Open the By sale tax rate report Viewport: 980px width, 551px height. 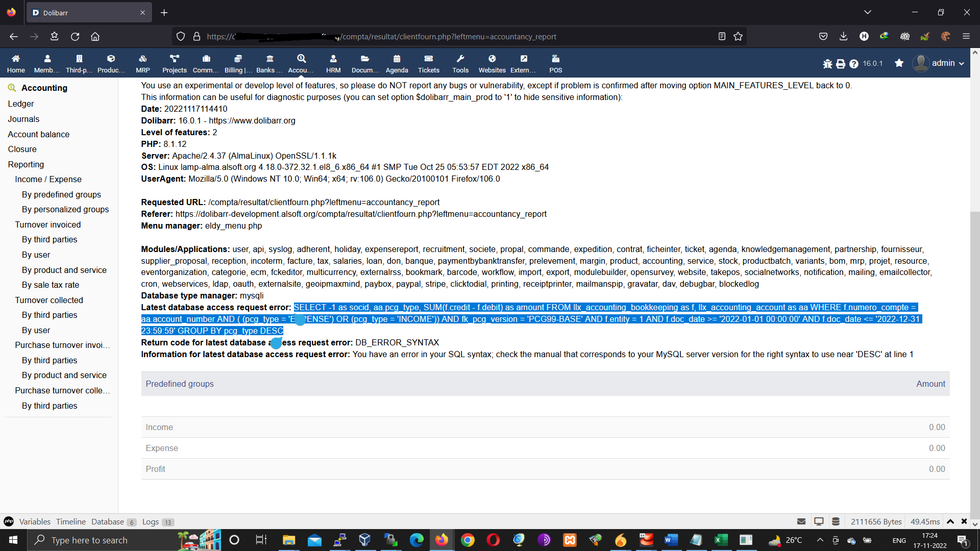tap(50, 285)
